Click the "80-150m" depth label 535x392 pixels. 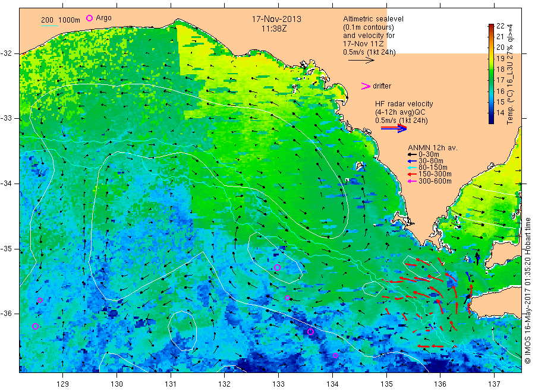point(433,167)
